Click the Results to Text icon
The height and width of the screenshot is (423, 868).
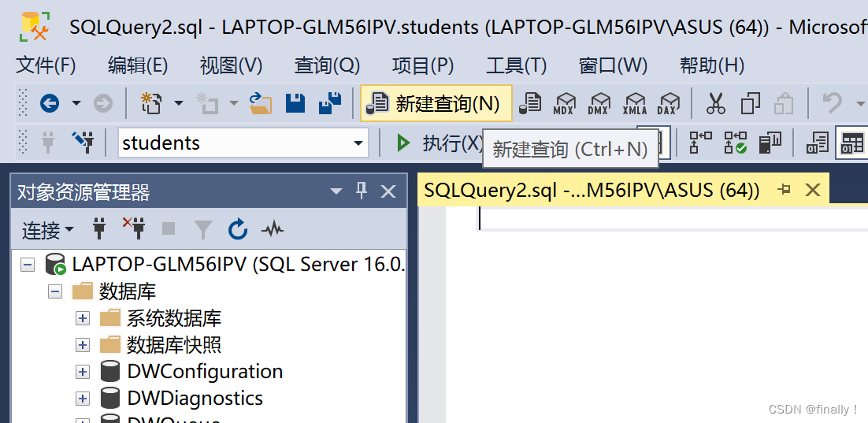818,143
